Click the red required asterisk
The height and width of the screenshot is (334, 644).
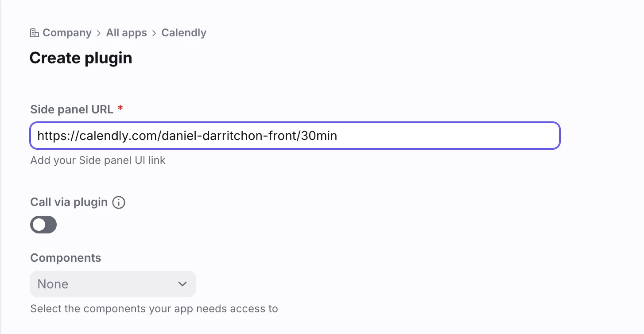tap(120, 109)
